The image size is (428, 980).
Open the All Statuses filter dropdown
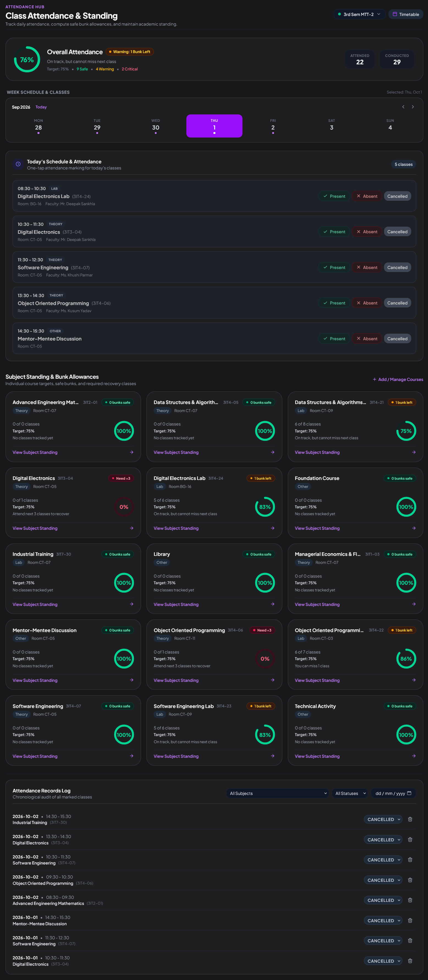tap(350, 793)
